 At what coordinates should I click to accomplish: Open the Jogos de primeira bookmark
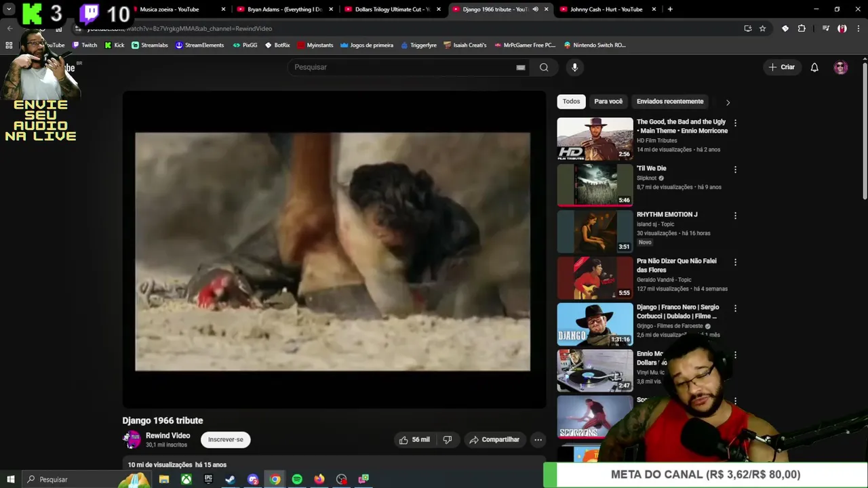pyautogui.click(x=367, y=45)
